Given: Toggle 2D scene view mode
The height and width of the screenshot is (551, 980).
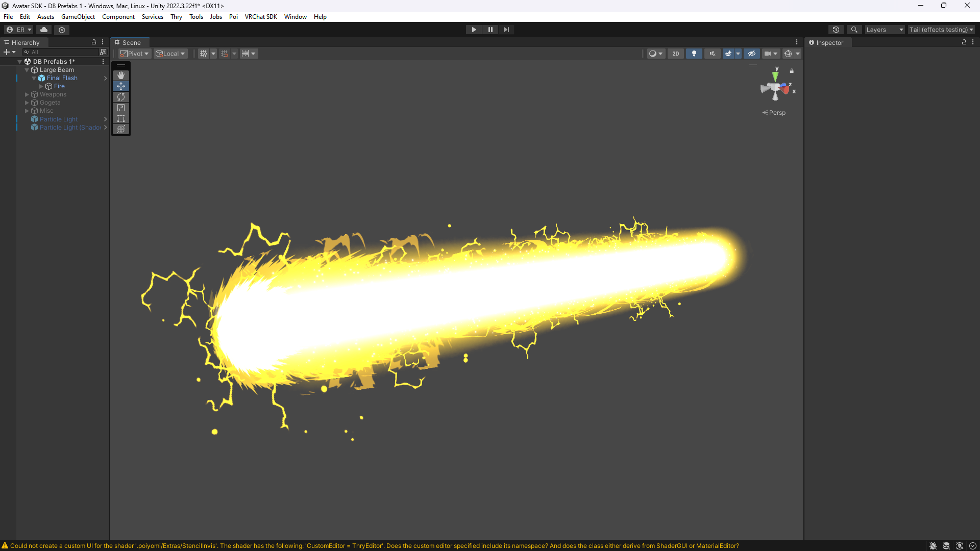Looking at the screenshot, I should point(675,54).
